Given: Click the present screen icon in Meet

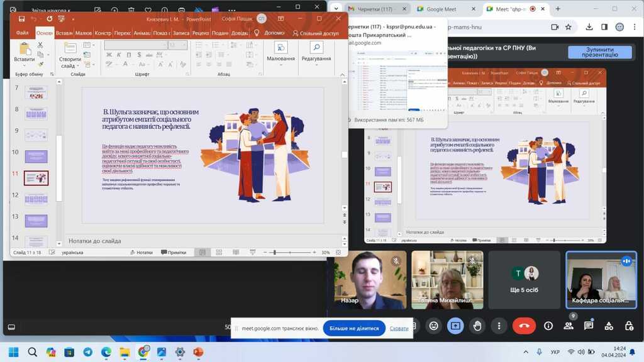Looking at the screenshot, I should click(455, 326).
